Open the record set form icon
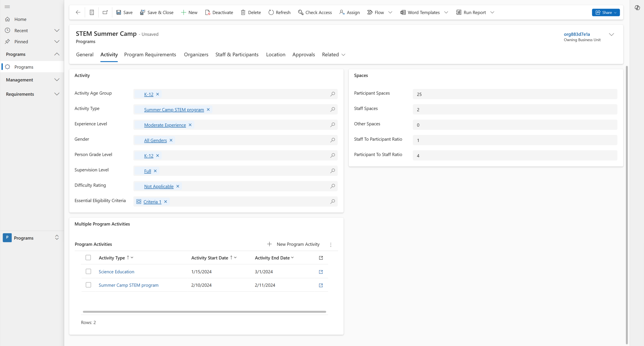 tap(92, 12)
